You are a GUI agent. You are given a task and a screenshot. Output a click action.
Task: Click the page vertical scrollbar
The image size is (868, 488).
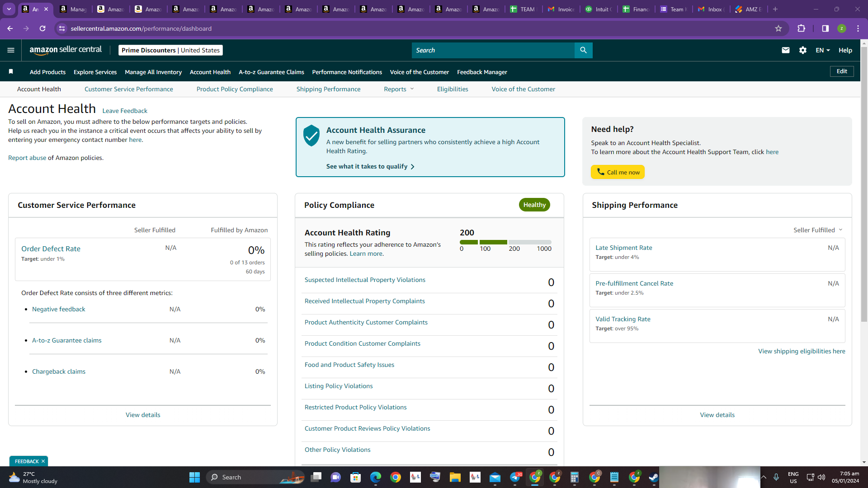point(864,184)
